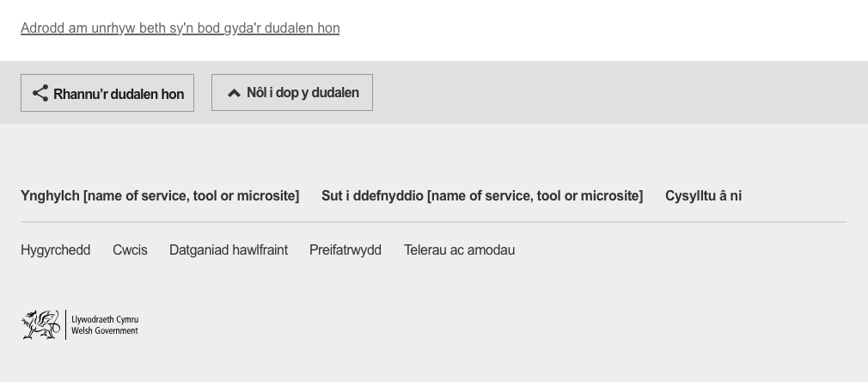This screenshot has height=382, width=868.
Task: Click the vertical line in the government logo
Action: tap(66, 324)
